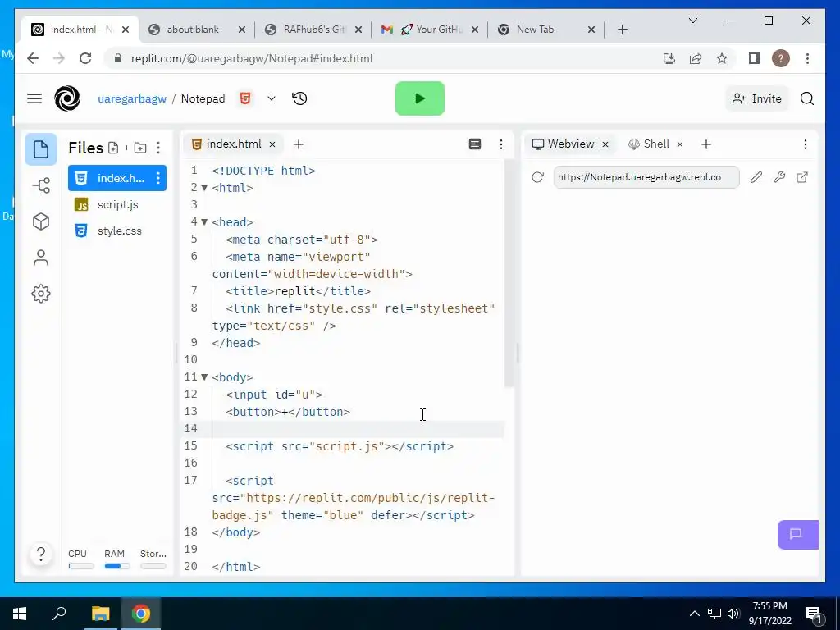Image resolution: width=840 pixels, height=630 pixels.
Task: Select index.html in the Files list
Action: (117, 178)
